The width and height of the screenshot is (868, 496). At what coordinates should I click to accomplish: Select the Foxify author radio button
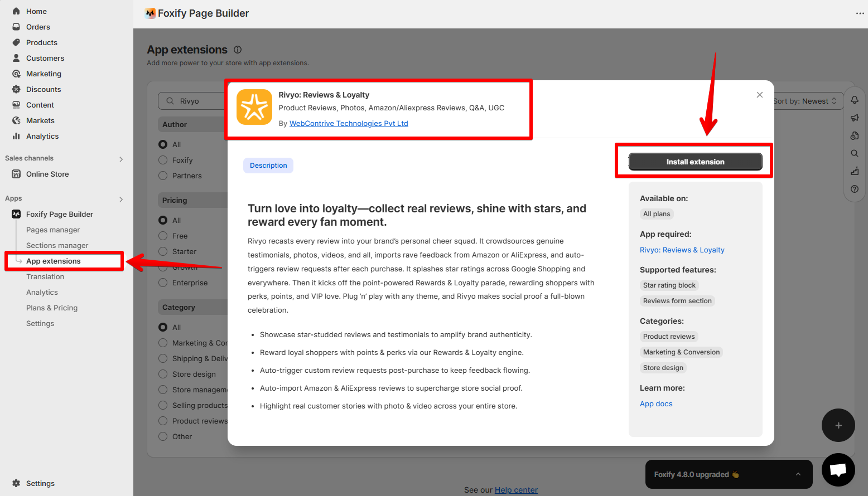pos(163,160)
